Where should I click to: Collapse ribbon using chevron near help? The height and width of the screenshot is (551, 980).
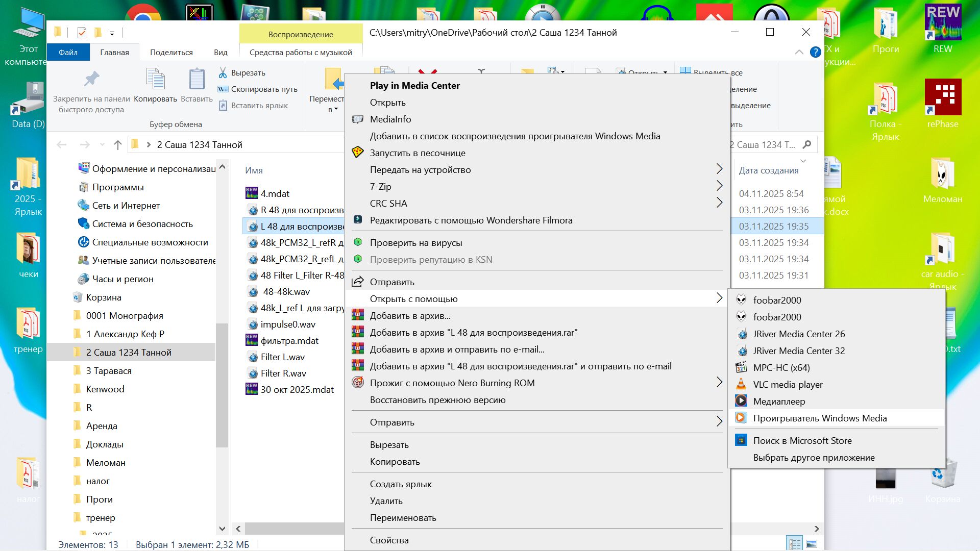[799, 52]
